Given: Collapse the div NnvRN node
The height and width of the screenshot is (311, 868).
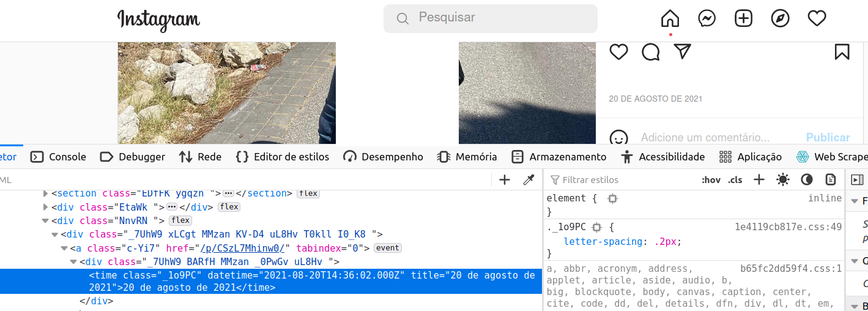Looking at the screenshot, I should click(x=45, y=220).
